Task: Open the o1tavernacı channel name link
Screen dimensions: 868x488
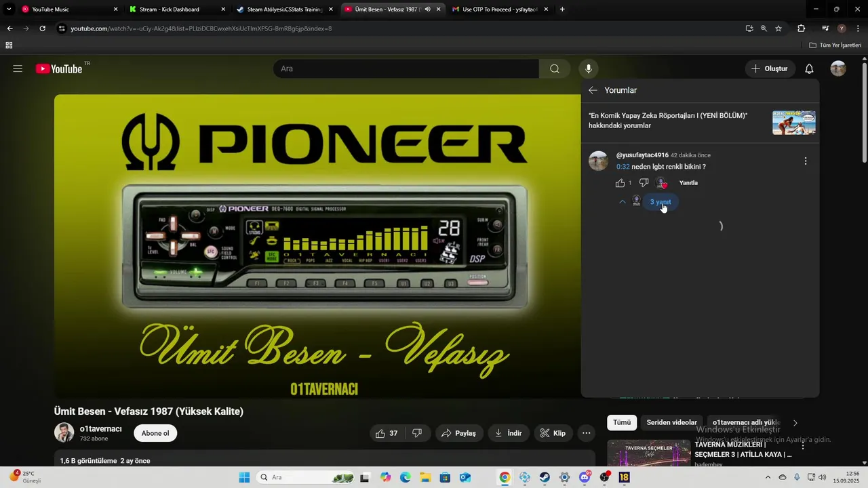Action: (x=100, y=429)
